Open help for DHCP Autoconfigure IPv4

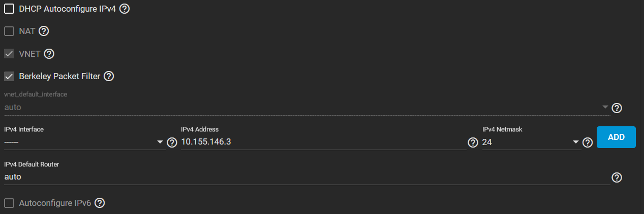pyautogui.click(x=125, y=9)
